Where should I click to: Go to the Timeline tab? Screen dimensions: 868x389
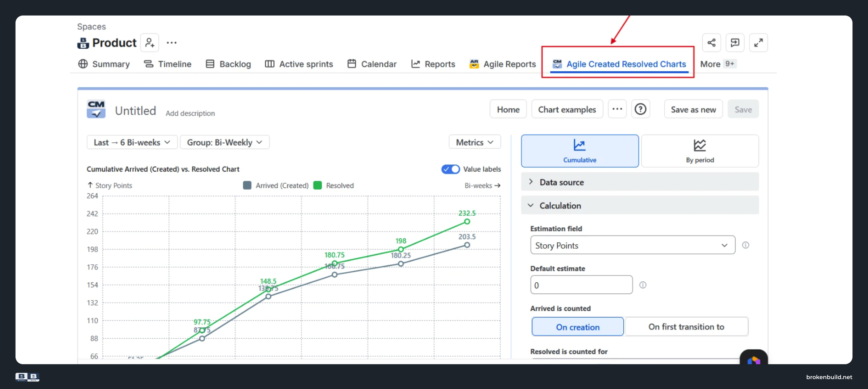167,64
